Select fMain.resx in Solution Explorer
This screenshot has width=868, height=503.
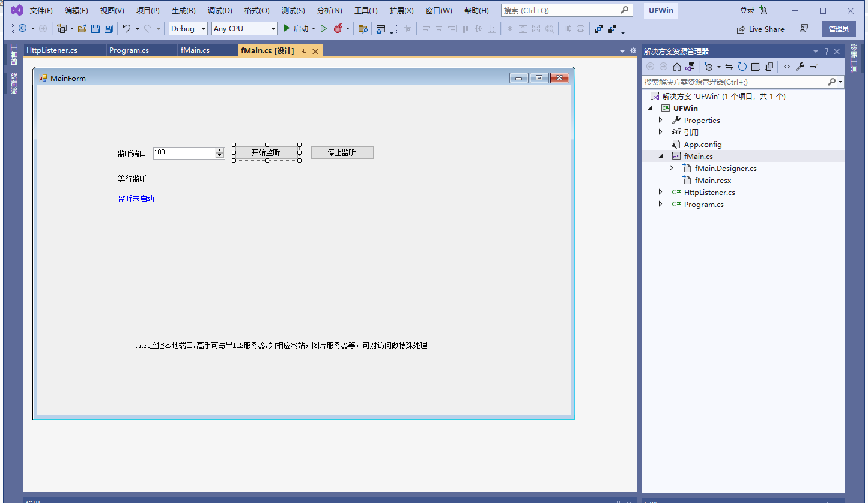(712, 180)
